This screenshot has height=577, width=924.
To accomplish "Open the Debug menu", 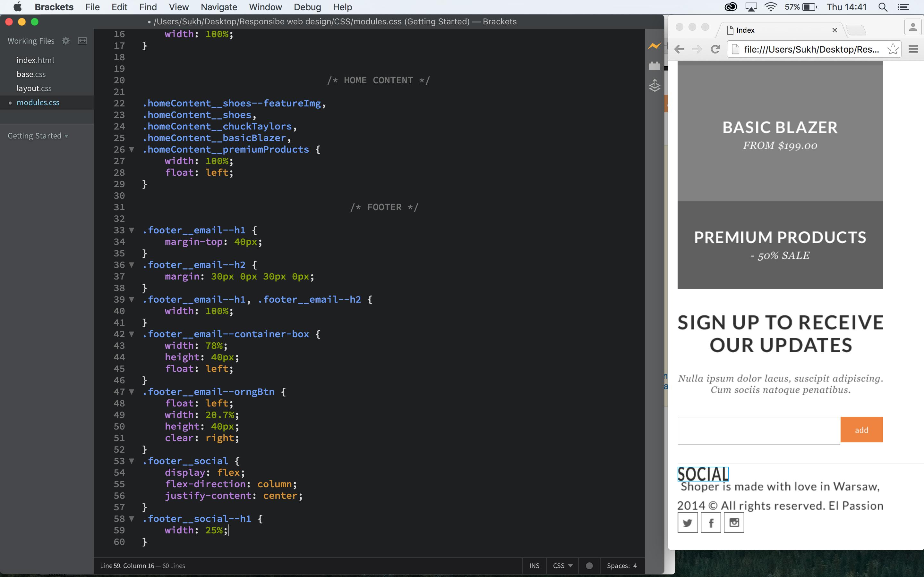I will (x=307, y=7).
